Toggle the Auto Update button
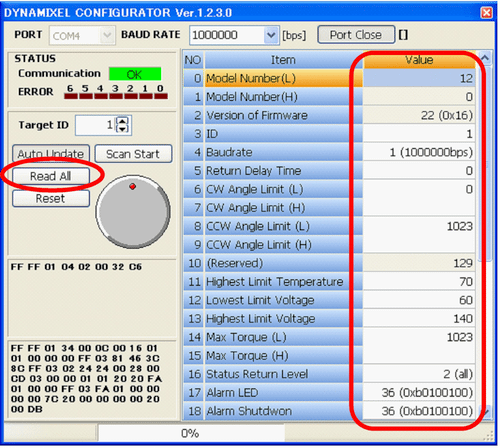The height and width of the screenshot is (448, 500). [x=51, y=154]
